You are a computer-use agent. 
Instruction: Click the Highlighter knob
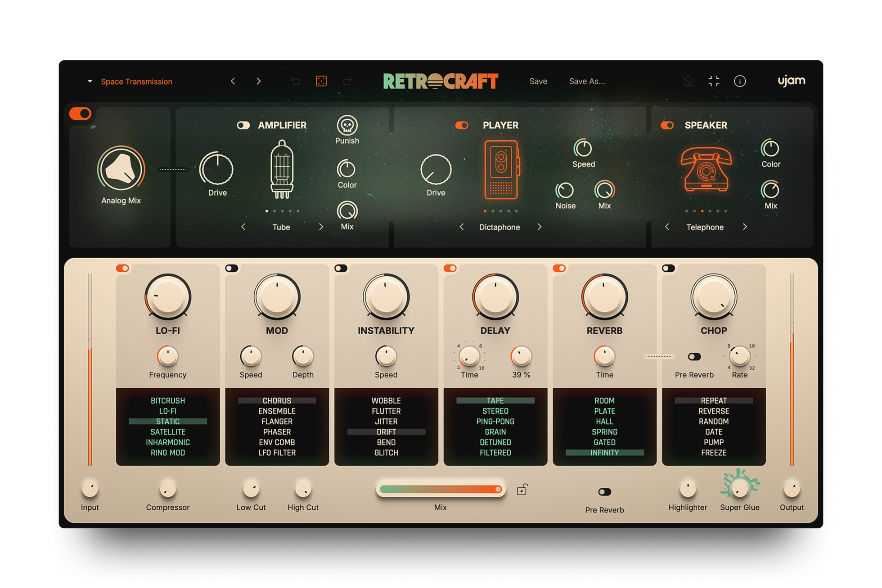tap(688, 489)
